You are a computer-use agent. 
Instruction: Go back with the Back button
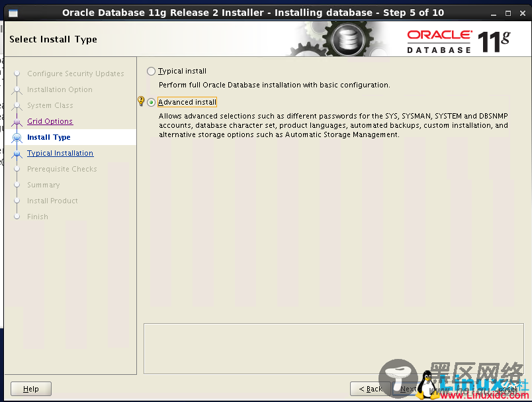click(x=370, y=389)
